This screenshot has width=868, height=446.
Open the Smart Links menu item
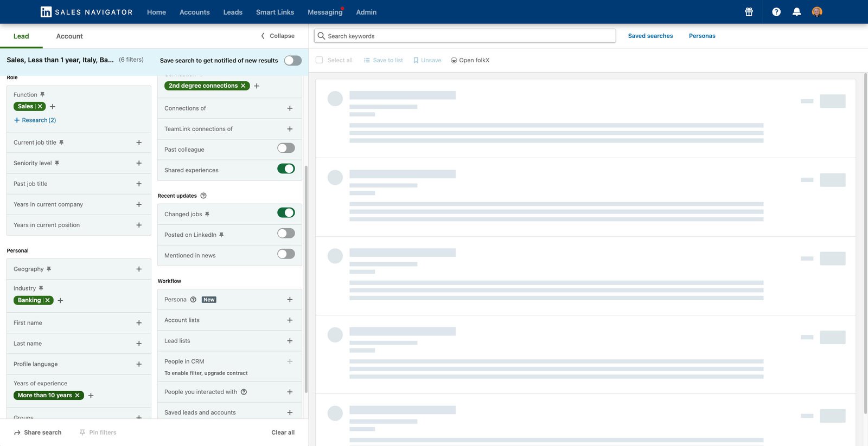[275, 12]
